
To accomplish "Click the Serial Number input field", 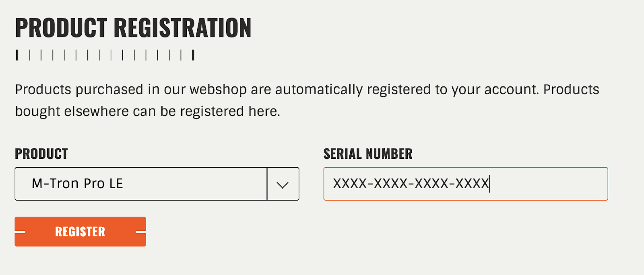I will pyautogui.click(x=466, y=184).
